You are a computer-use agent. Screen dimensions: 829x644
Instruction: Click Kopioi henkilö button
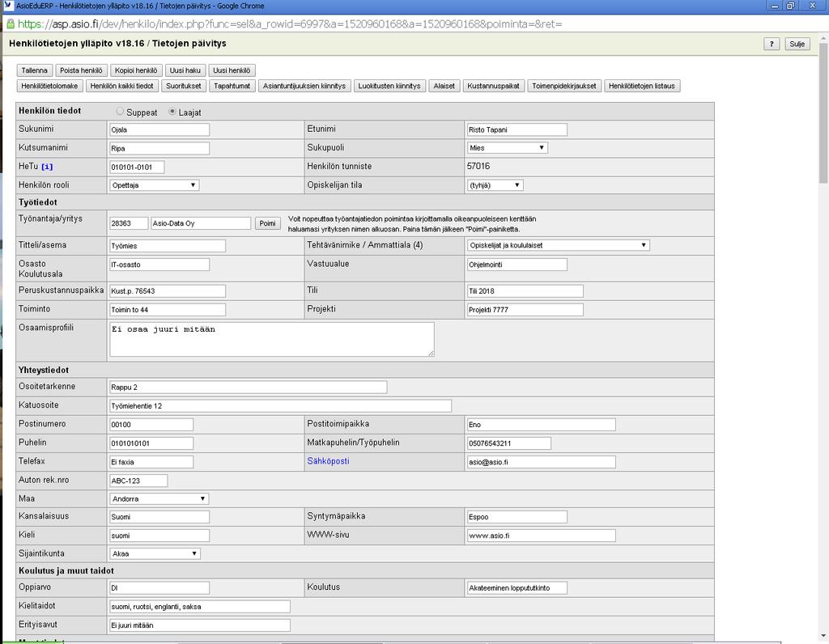pos(136,70)
